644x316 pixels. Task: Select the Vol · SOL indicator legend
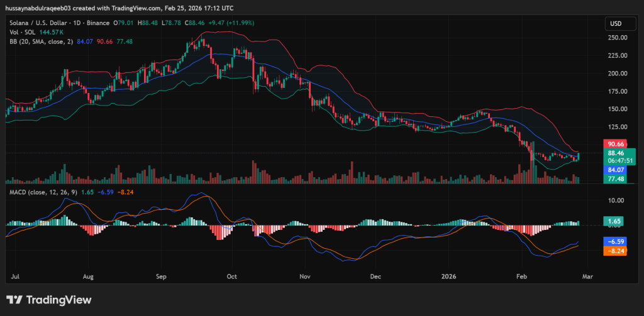[x=21, y=33]
